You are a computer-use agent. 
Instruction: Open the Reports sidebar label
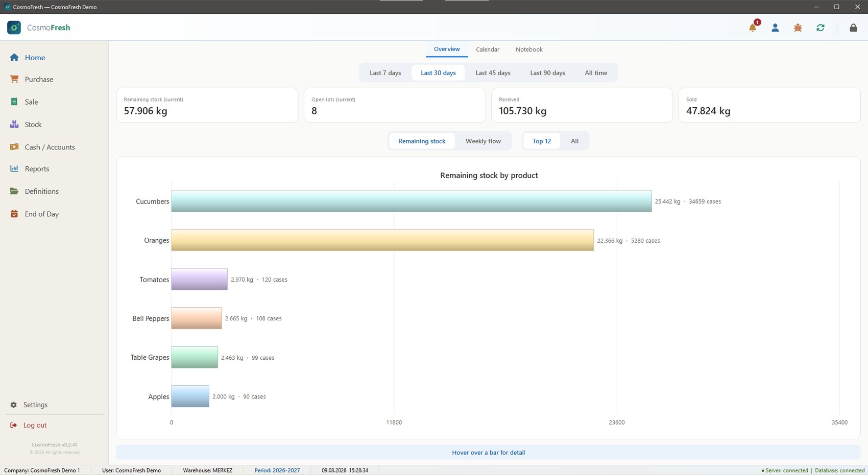37,169
